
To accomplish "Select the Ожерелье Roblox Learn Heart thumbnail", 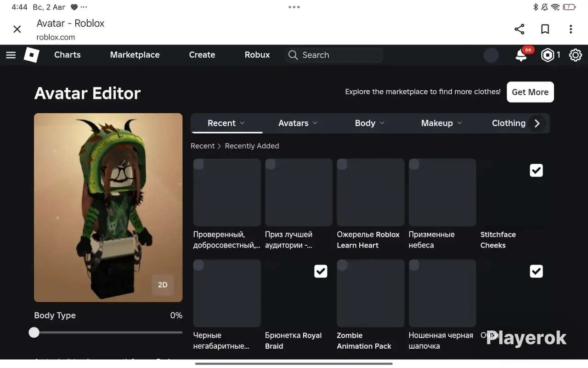I will [371, 192].
